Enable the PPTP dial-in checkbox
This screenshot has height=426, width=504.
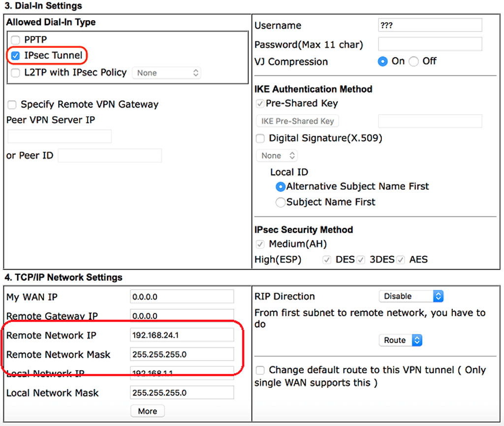tap(16, 40)
